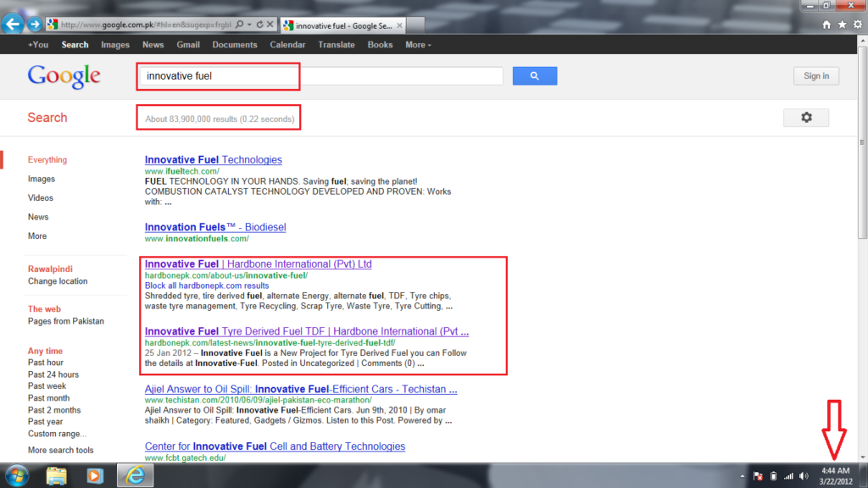The width and height of the screenshot is (868, 488).
Task: Select Pages from Pakistan filter
Action: (x=66, y=321)
